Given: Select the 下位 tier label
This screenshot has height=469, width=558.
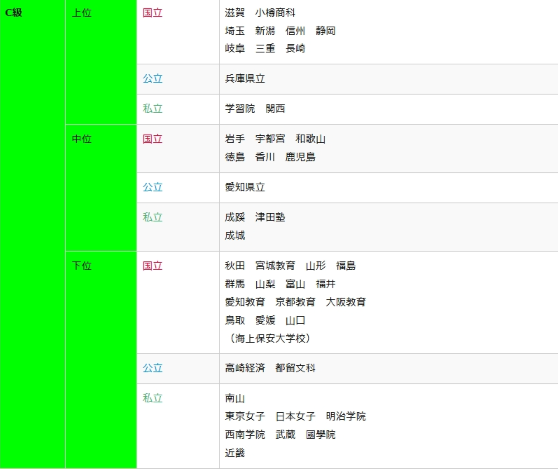Looking at the screenshot, I should tap(82, 265).
